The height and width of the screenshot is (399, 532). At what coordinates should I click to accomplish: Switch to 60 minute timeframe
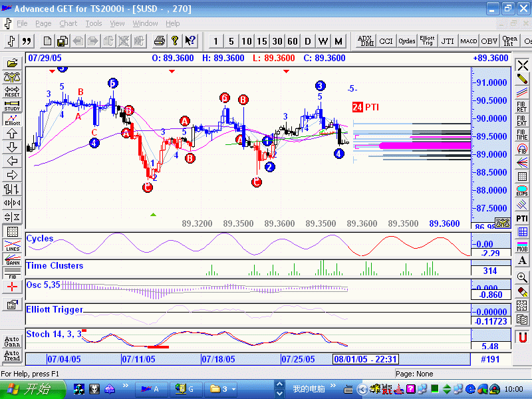click(293, 41)
